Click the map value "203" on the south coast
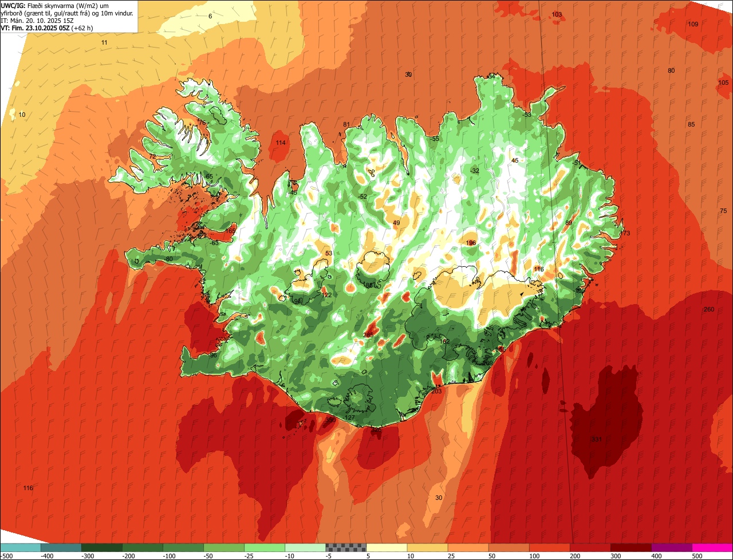This screenshot has height=560, width=733. click(x=436, y=392)
